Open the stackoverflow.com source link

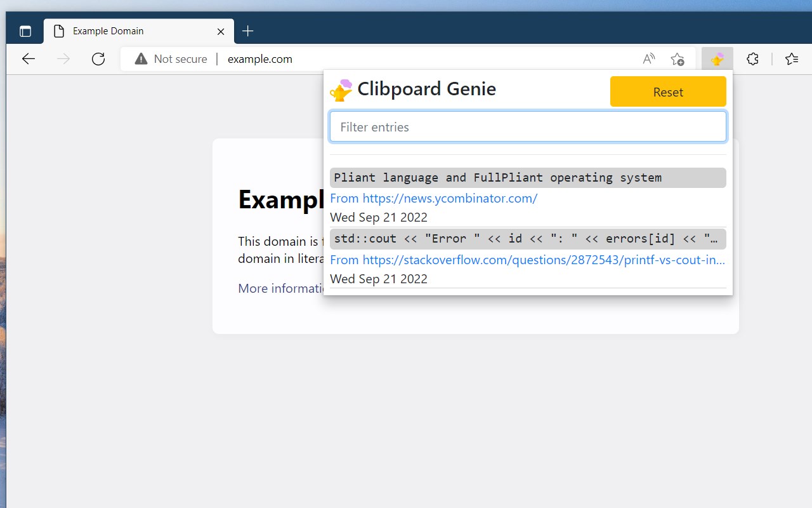pos(543,260)
